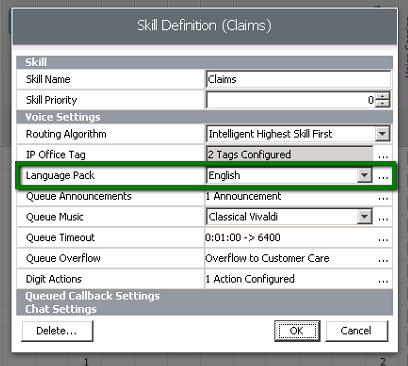Increase Skill Priority with the up arrow

pos(382,96)
